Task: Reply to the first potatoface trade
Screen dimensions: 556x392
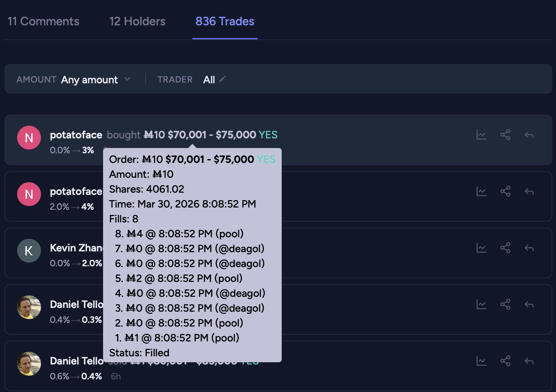Action: click(529, 135)
